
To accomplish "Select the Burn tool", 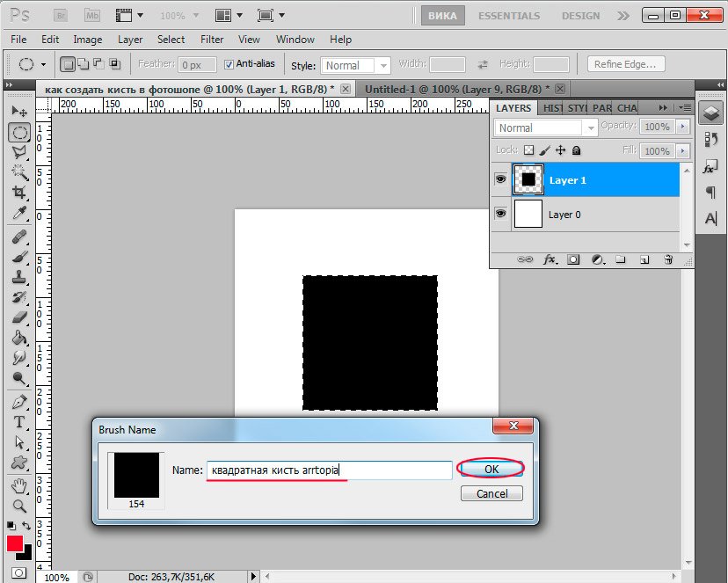I will click(x=19, y=378).
